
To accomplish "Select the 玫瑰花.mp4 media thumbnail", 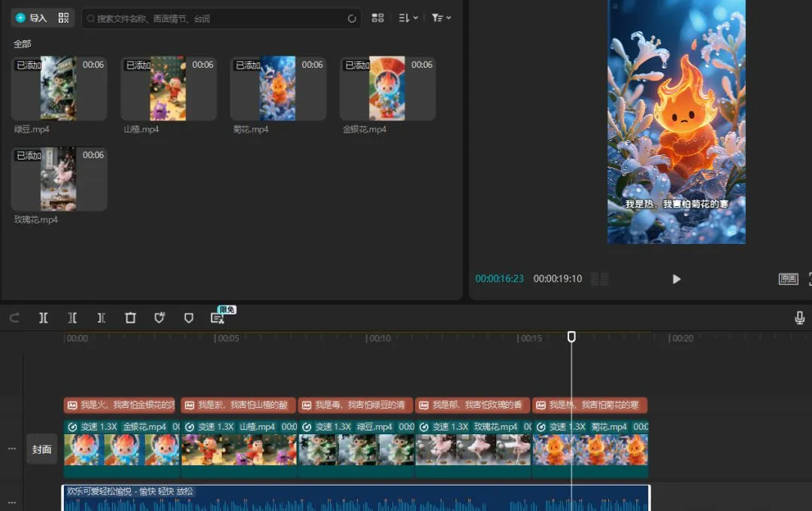I will tap(59, 179).
